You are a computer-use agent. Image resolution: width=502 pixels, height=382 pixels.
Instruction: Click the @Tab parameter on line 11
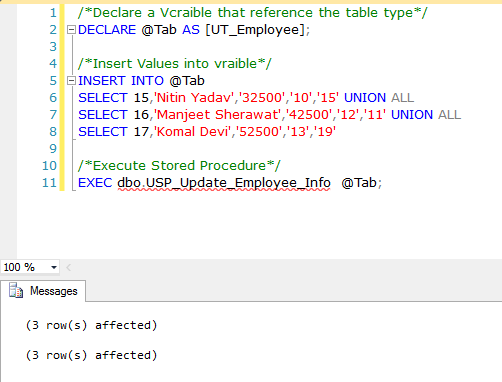coord(359,183)
